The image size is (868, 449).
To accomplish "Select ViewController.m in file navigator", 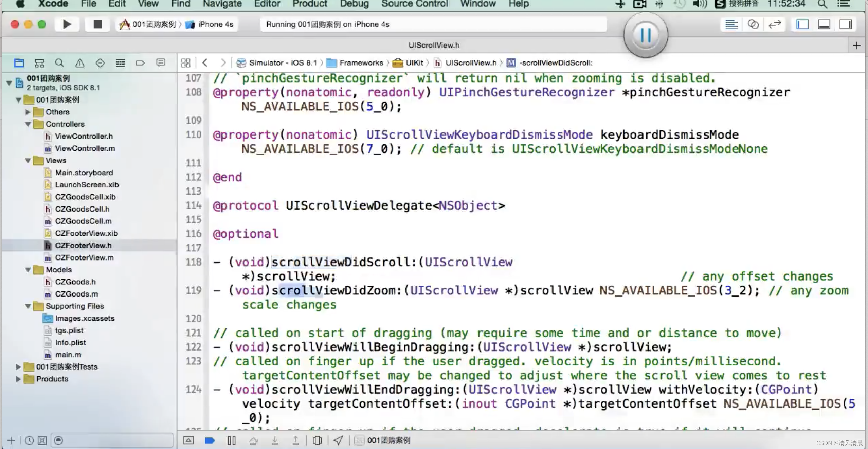I will [85, 148].
